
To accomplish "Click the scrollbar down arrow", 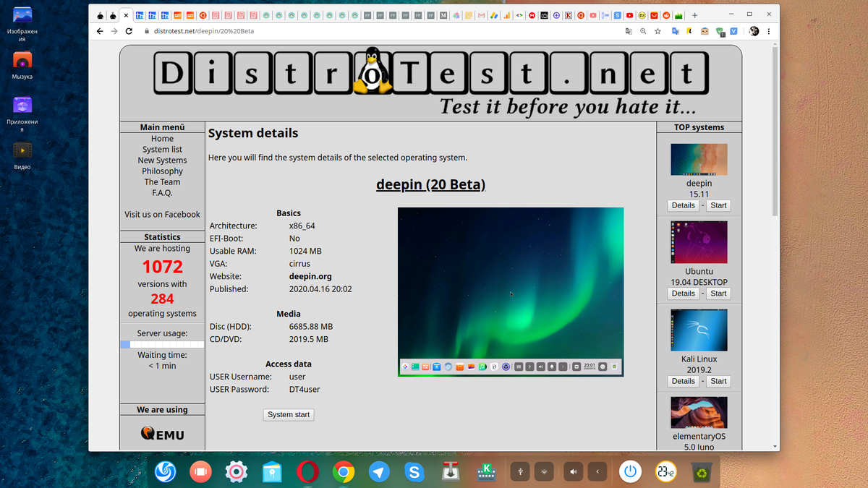I will pos(775,447).
